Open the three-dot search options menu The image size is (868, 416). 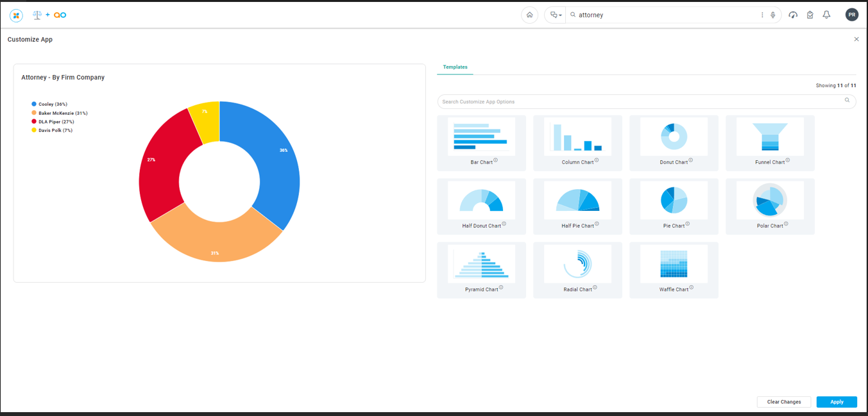(x=762, y=15)
